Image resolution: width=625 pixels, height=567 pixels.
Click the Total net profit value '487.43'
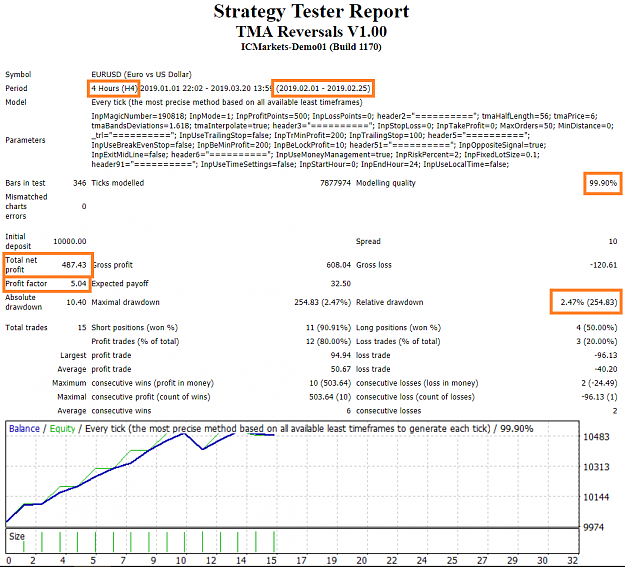(x=74, y=265)
